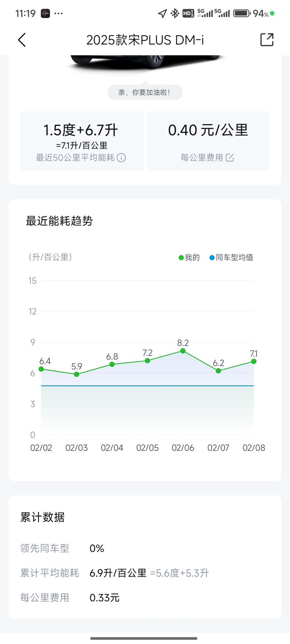Tap edit icon next to 每公里费用
Screen dimensions: 290x644
(230, 158)
